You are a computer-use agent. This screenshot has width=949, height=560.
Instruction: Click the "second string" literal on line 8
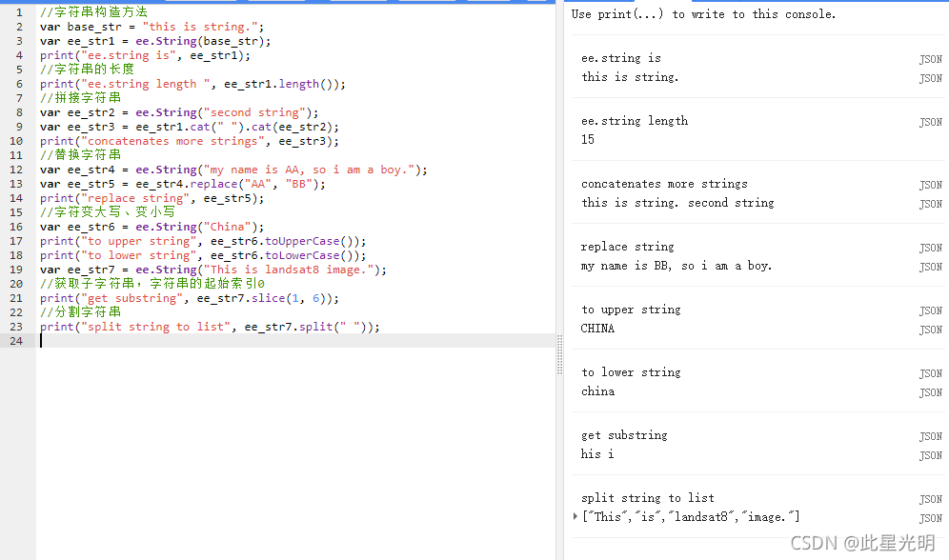[x=254, y=112]
